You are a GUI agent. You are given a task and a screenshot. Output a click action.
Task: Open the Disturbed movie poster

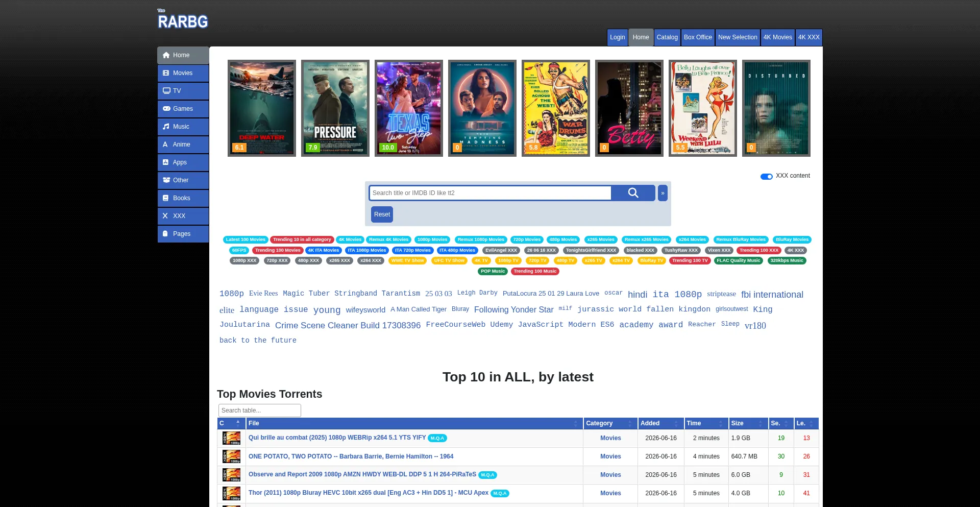coord(776,108)
